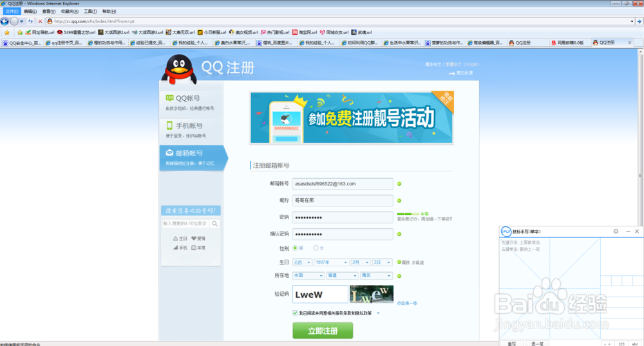Select the 男 gender radio button
The width and height of the screenshot is (644, 346).
tap(295, 248)
